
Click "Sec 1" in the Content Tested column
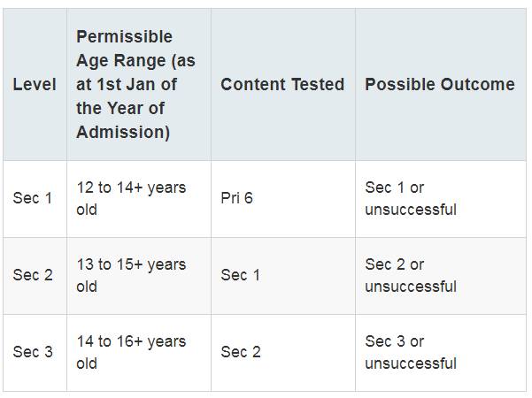(240, 275)
